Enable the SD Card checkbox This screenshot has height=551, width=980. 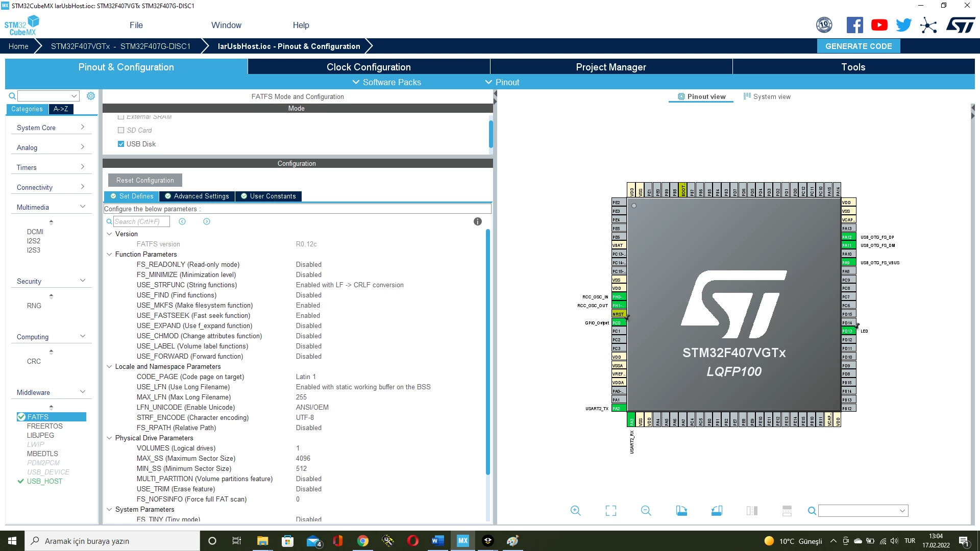coord(121,130)
